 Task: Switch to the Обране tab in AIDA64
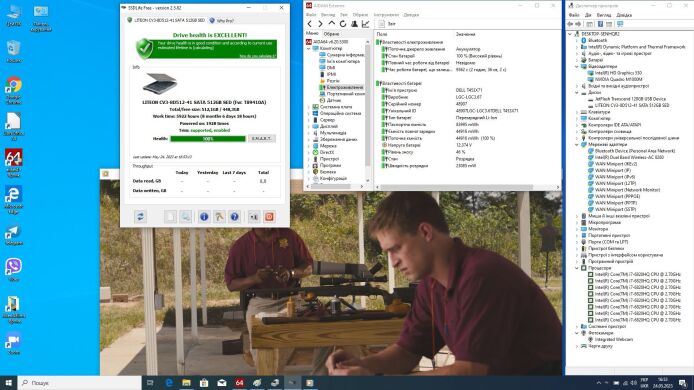(331, 34)
